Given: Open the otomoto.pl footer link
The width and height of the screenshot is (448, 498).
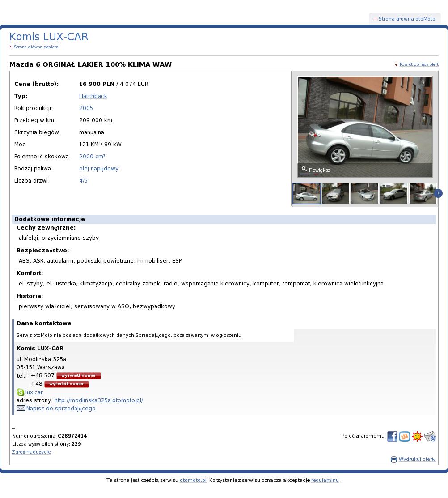Looking at the screenshot, I should coord(193,480).
